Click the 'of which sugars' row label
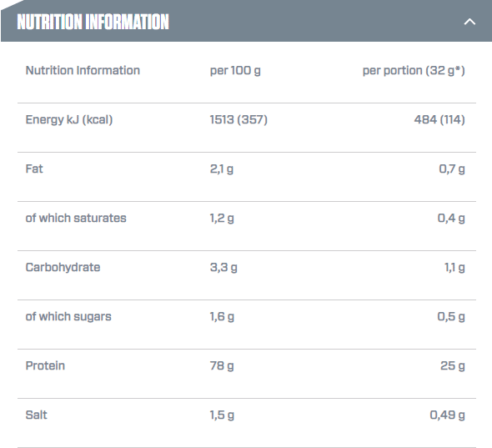 coord(68,316)
